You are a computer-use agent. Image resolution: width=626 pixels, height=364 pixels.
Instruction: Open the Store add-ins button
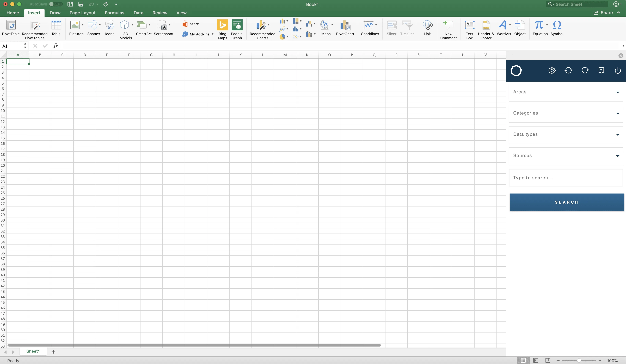click(x=191, y=24)
